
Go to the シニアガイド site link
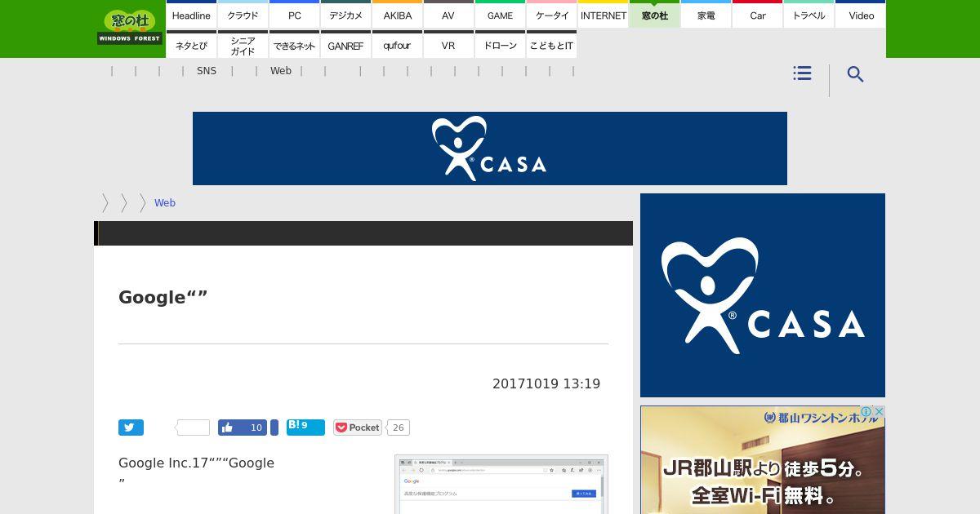pyautogui.click(x=243, y=45)
